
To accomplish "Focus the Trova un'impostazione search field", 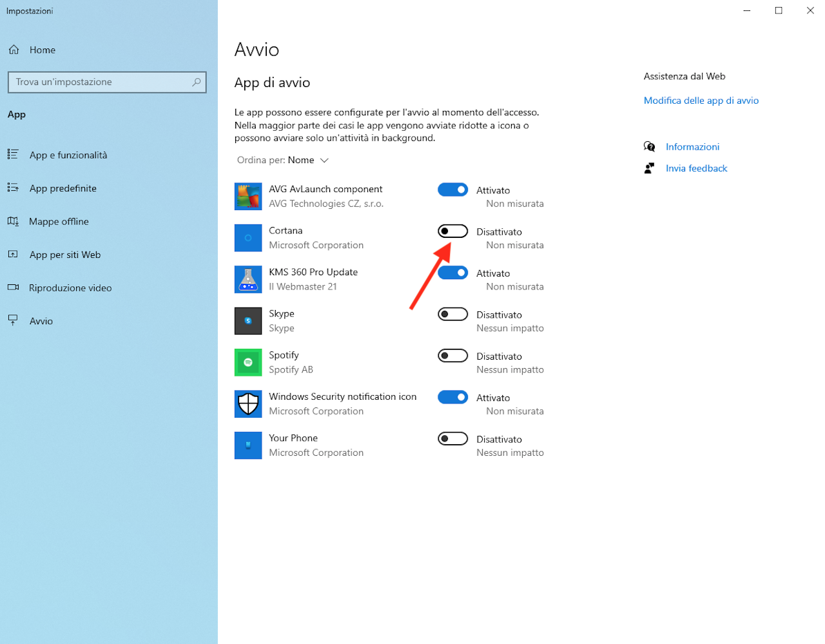I will click(107, 82).
